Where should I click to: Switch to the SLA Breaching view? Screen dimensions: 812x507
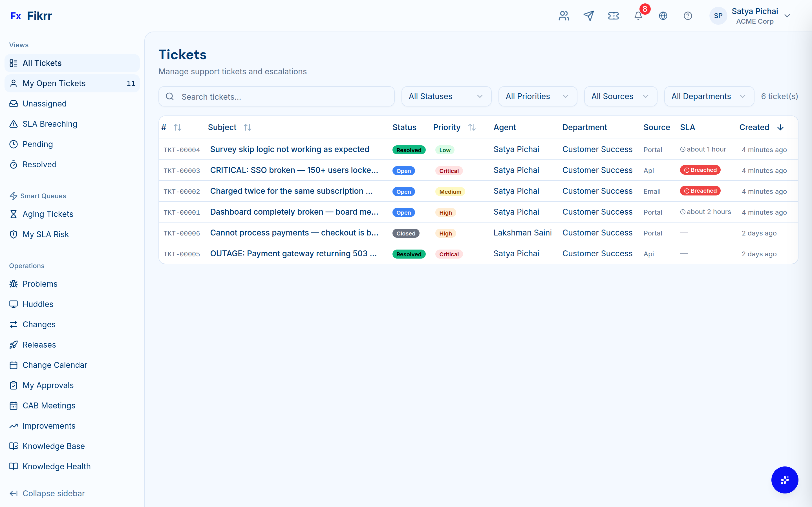[x=50, y=124]
